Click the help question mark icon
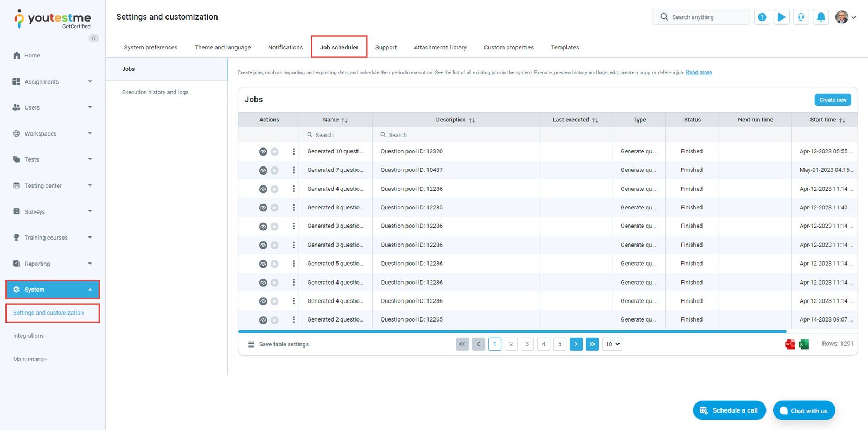 [762, 17]
